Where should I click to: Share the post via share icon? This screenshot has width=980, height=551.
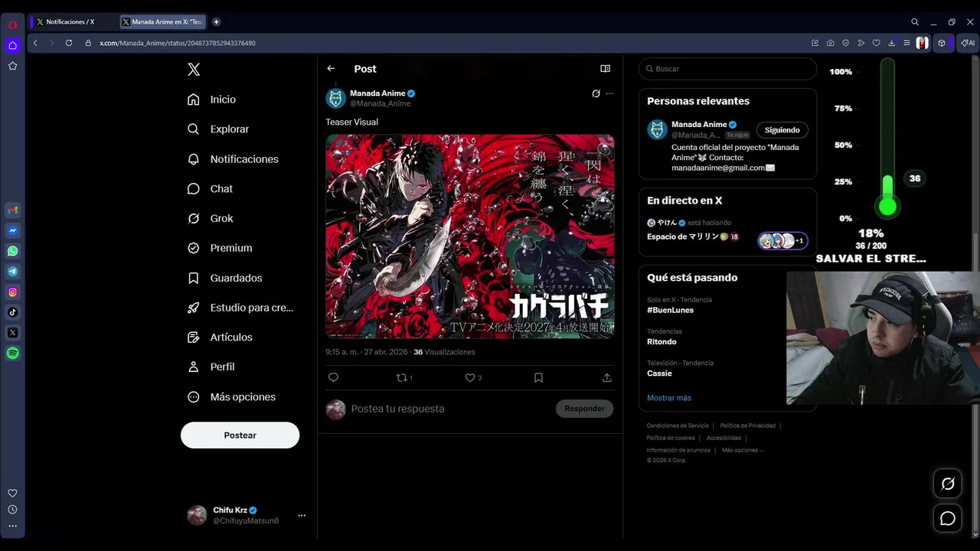tap(607, 377)
